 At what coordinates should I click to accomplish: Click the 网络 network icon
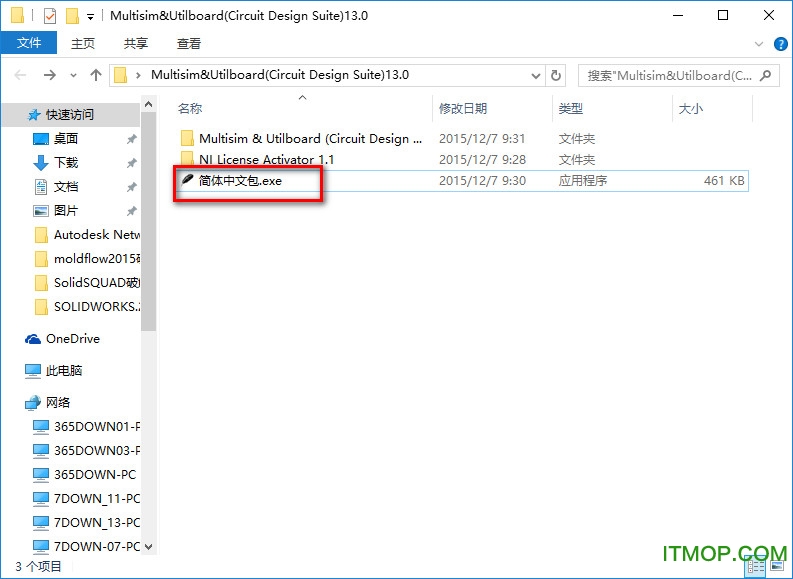pyautogui.click(x=33, y=403)
